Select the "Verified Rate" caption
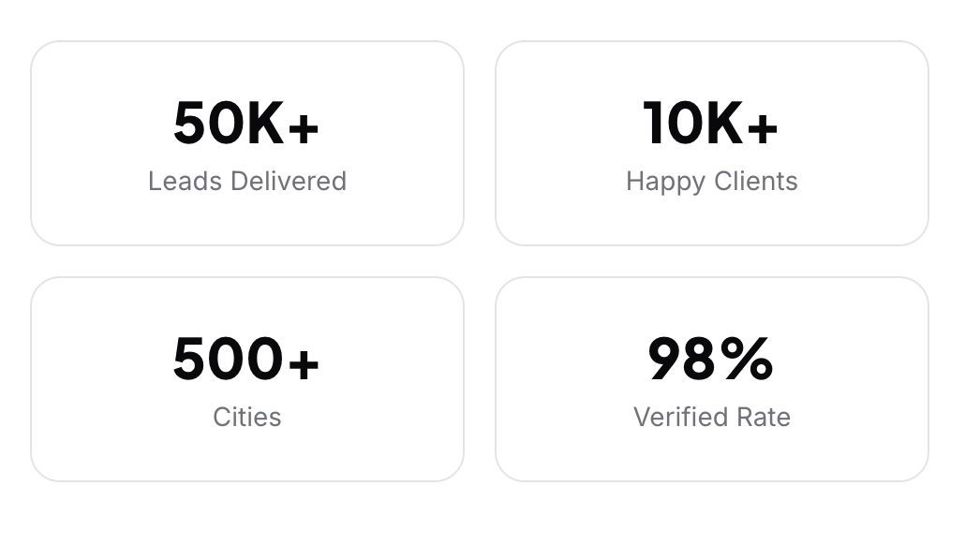The image size is (980, 545). click(712, 417)
